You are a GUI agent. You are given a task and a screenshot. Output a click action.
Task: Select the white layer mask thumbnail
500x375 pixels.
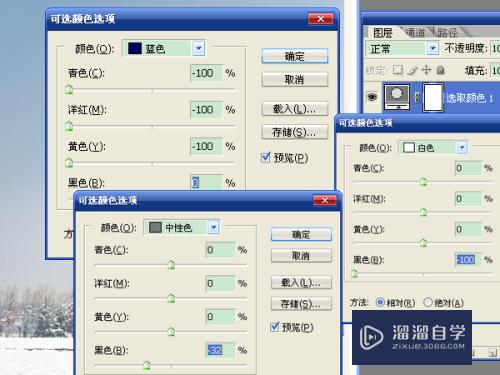click(x=433, y=97)
